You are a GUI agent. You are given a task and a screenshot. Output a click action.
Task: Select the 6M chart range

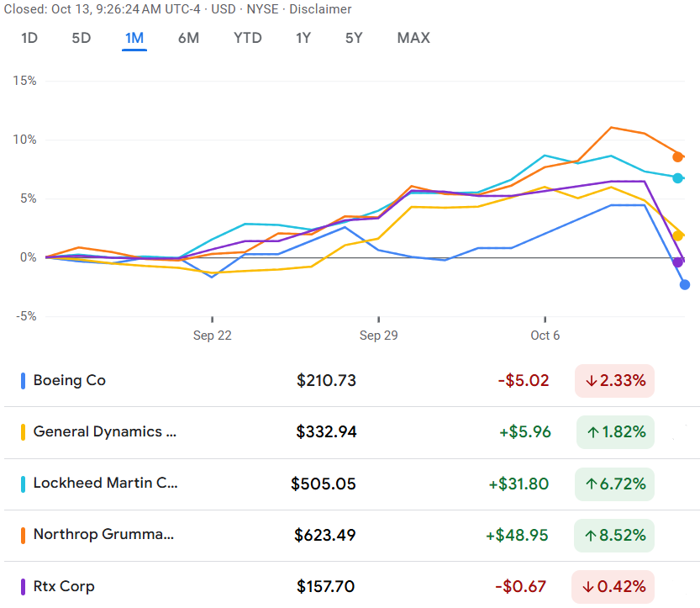(188, 38)
